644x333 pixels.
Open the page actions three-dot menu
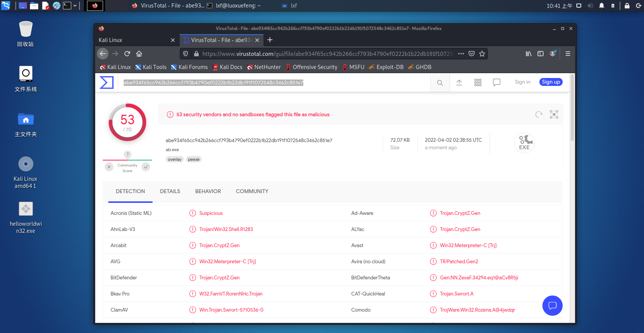click(x=461, y=54)
